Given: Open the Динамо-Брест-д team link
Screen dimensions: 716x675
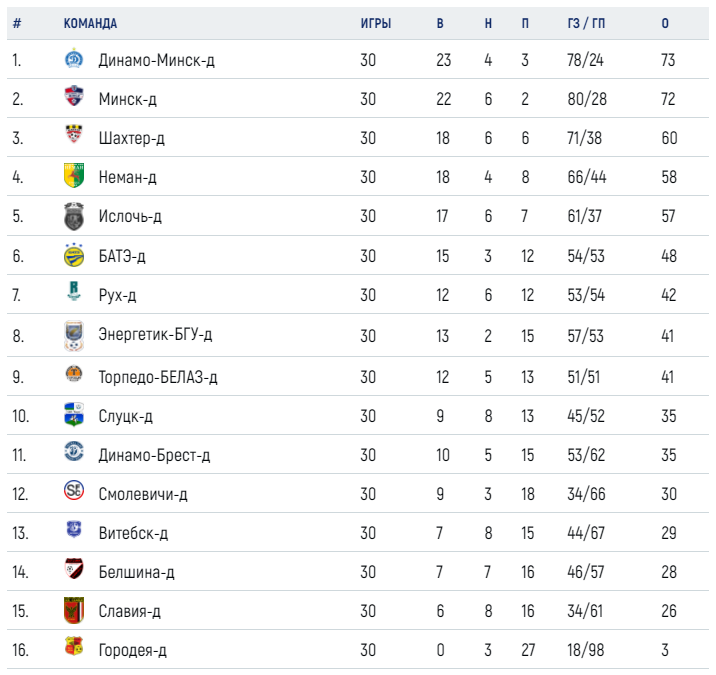Looking at the screenshot, I should point(154,456).
